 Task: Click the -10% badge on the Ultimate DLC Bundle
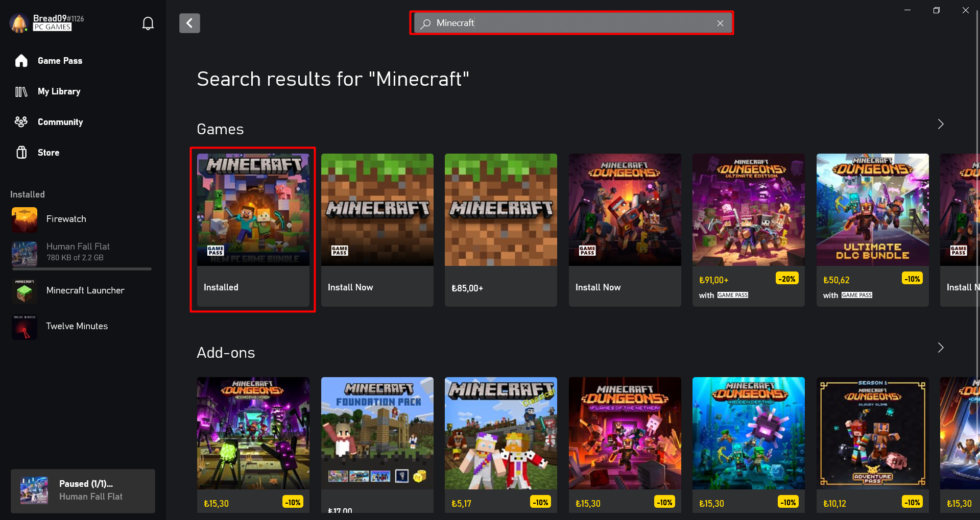coord(912,279)
